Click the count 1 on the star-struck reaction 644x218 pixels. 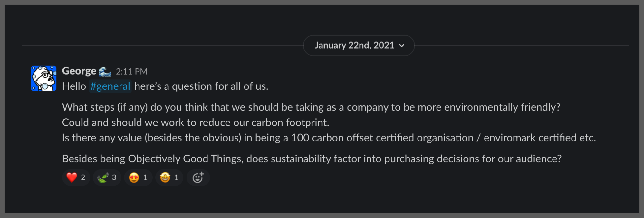coord(176,177)
